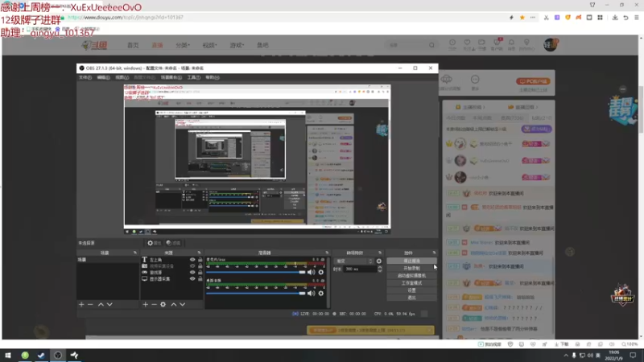Click the Douyu user avatar
Image resolution: width=644 pixels, height=362 pixels.
click(x=551, y=44)
